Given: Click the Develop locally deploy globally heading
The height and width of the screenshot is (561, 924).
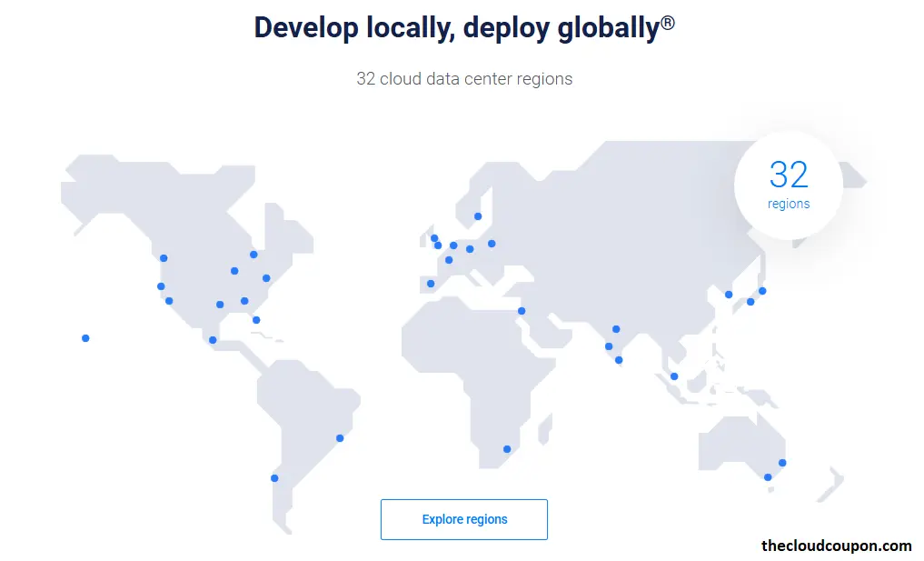Looking at the screenshot, I should click(464, 27).
